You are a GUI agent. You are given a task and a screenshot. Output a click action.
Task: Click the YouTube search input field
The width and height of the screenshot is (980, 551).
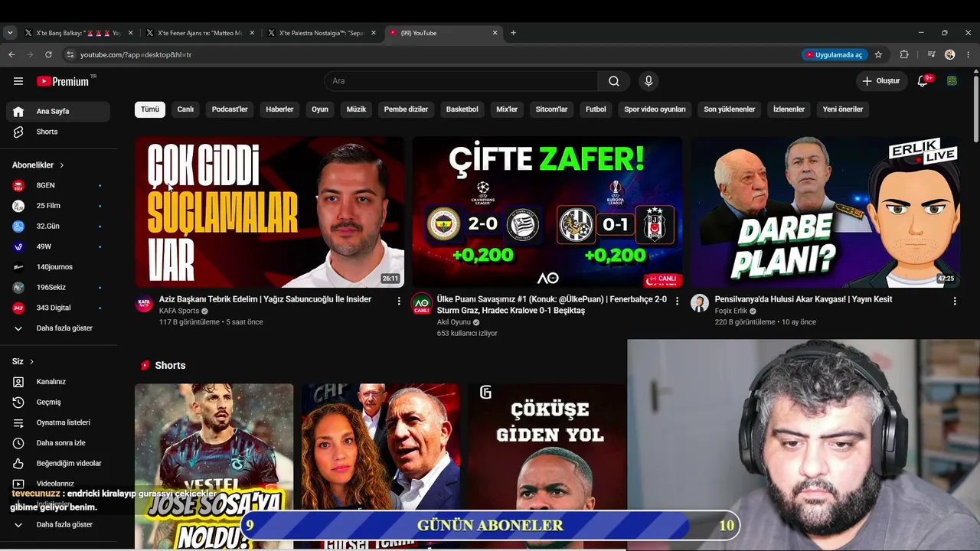point(461,81)
